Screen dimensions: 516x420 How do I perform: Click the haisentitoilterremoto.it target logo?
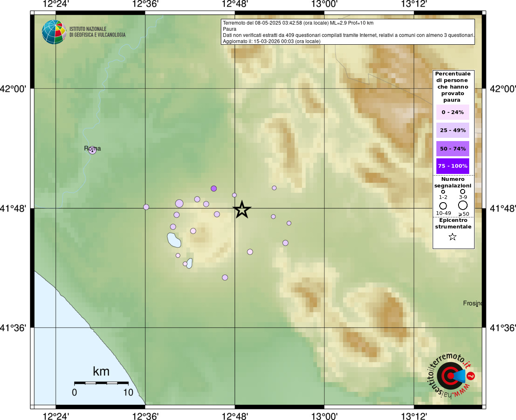tap(451, 375)
